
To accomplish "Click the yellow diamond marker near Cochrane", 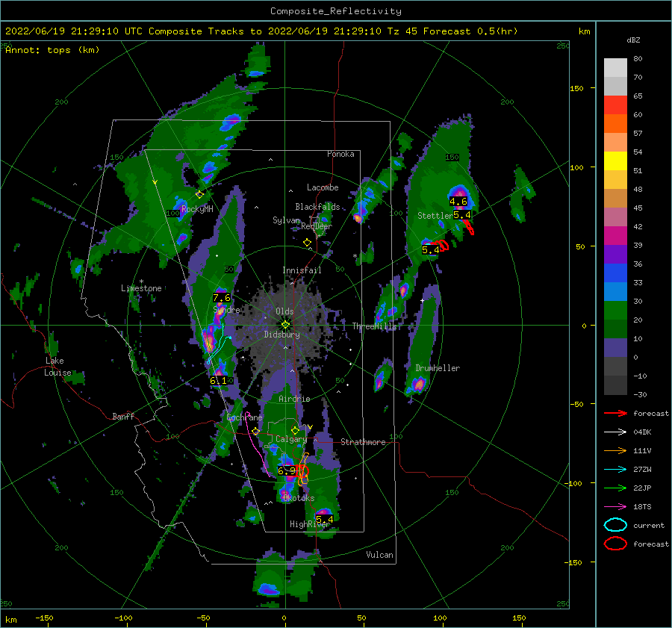I will pos(256,432).
